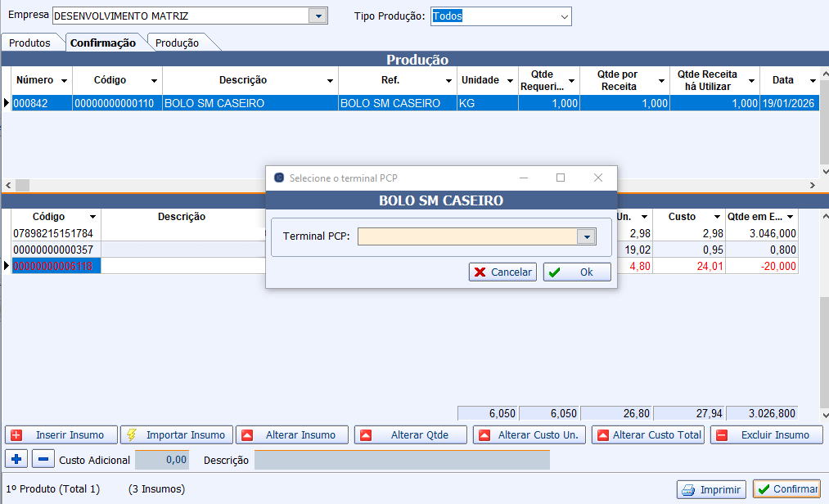The width and height of the screenshot is (829, 504).
Task: Cancel the terminal PCP dialog
Action: tap(502, 272)
